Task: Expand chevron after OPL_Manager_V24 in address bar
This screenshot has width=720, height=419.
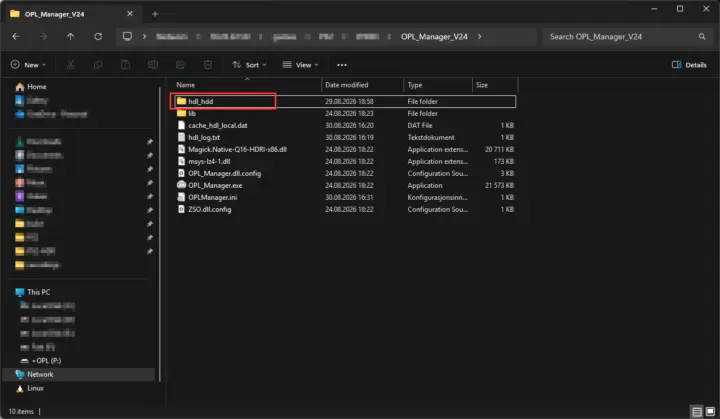Action: [479, 36]
